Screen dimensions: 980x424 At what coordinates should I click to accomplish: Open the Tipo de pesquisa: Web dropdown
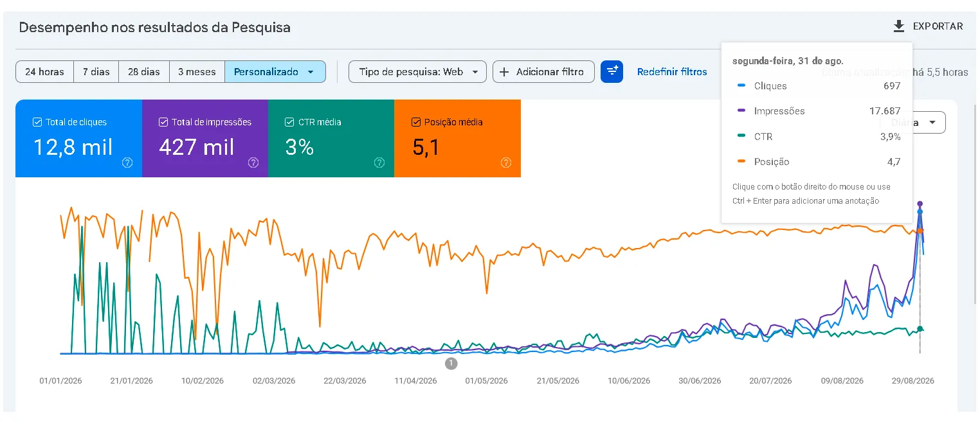tap(417, 72)
